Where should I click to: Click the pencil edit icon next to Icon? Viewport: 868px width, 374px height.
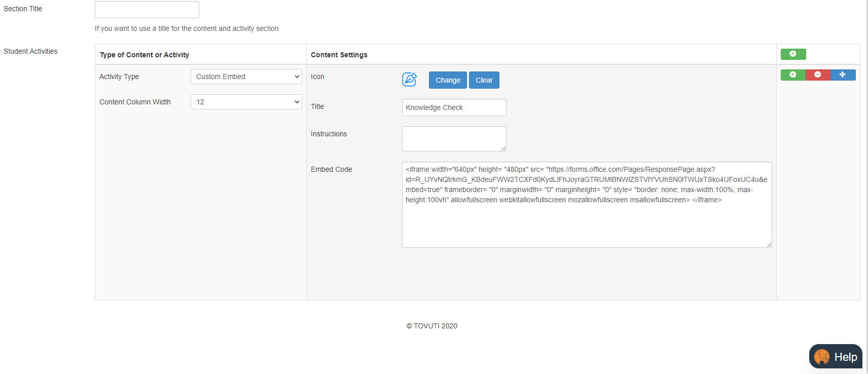pyautogui.click(x=409, y=79)
